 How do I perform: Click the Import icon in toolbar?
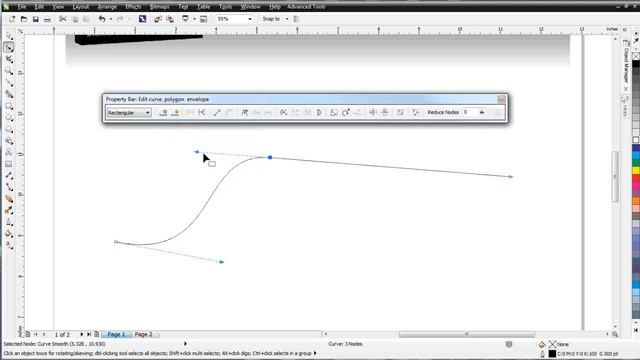(x=158, y=19)
